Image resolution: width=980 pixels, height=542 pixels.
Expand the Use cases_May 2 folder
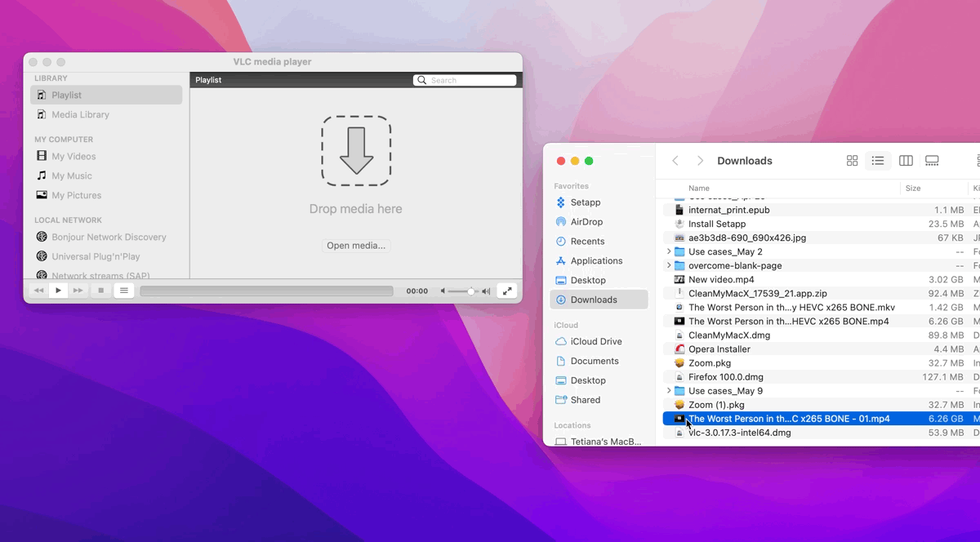point(669,251)
